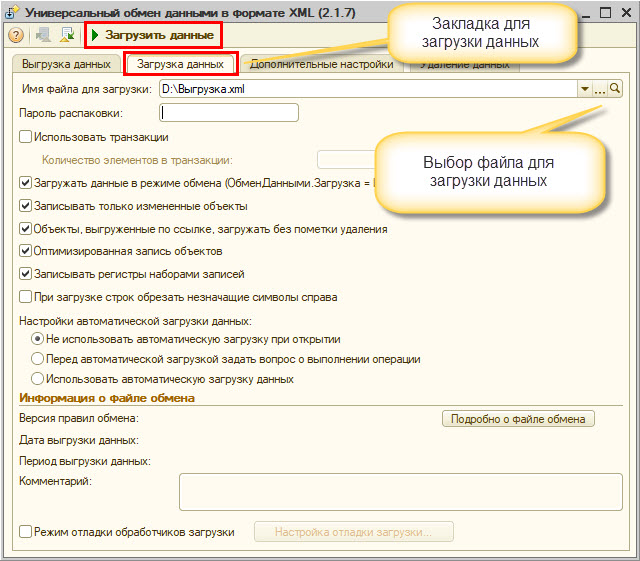Choose Использовать автоматическую загрузку данных

[37, 379]
